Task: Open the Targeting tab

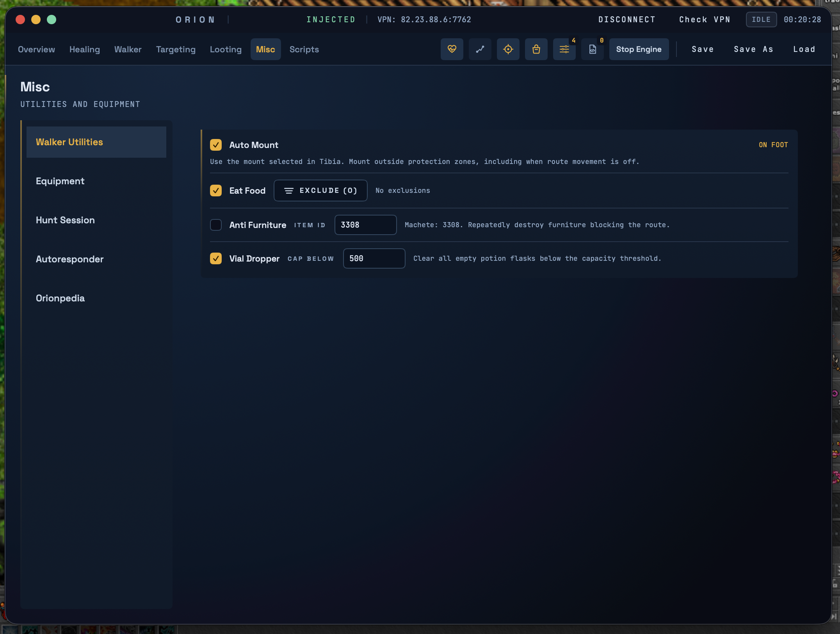Action: [176, 49]
